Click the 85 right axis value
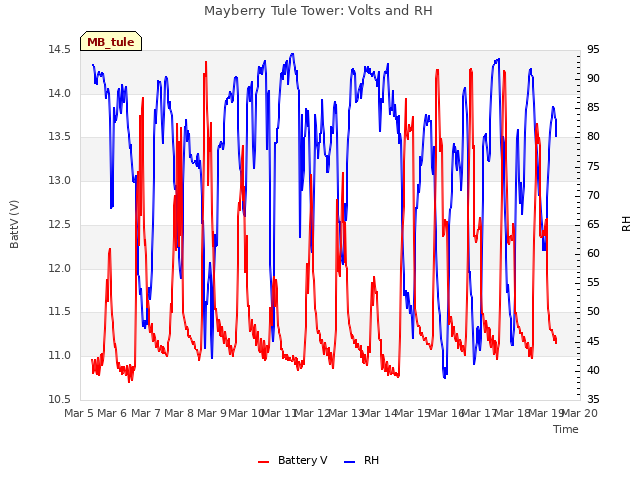Screen dimensions: 640x480 point(593,108)
